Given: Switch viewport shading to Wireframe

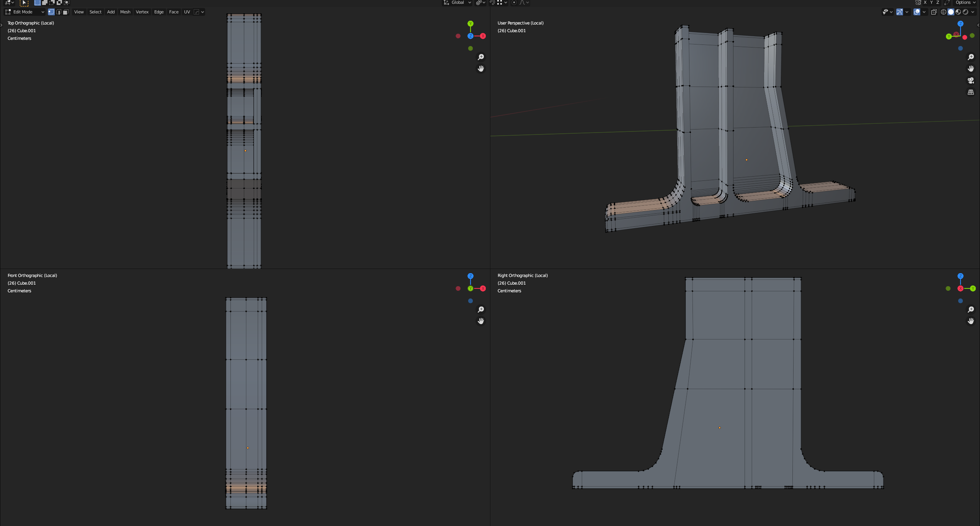Looking at the screenshot, I should pos(943,12).
